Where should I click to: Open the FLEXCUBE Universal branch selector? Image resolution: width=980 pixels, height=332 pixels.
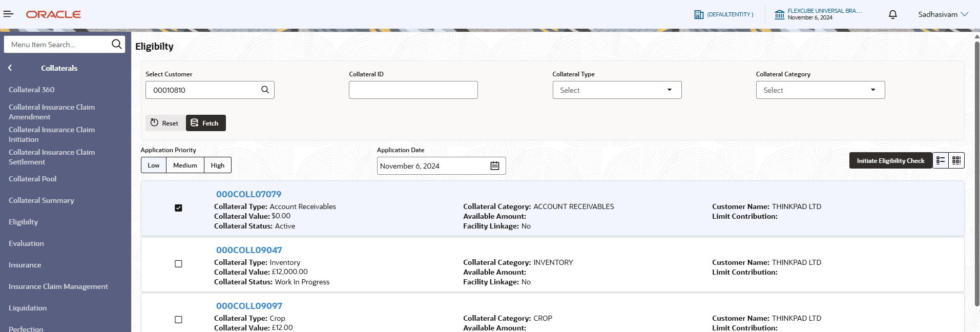(818, 14)
